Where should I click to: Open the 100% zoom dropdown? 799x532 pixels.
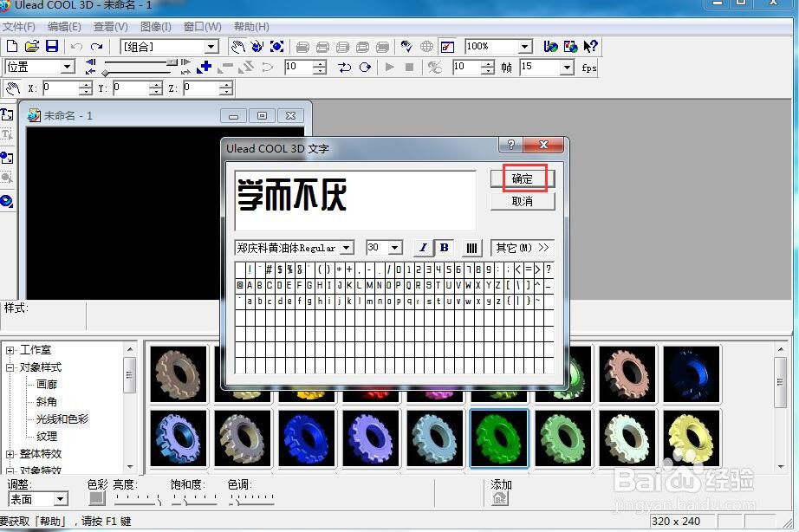click(x=525, y=47)
